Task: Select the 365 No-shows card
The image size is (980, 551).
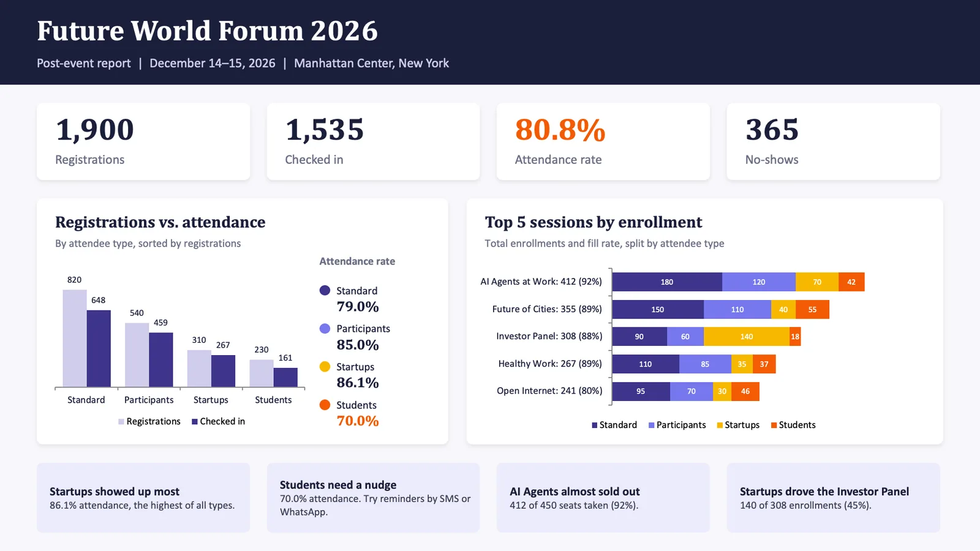Action: tap(833, 141)
